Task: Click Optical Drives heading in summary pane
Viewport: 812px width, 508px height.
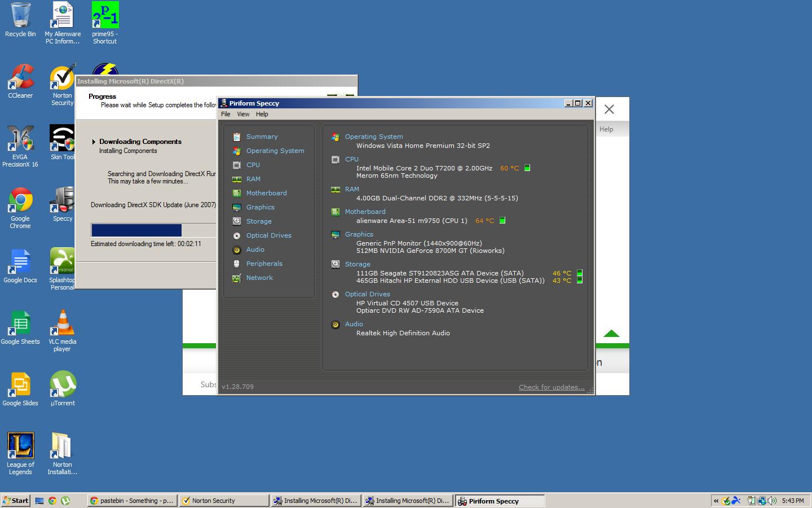Action: pyautogui.click(x=368, y=294)
